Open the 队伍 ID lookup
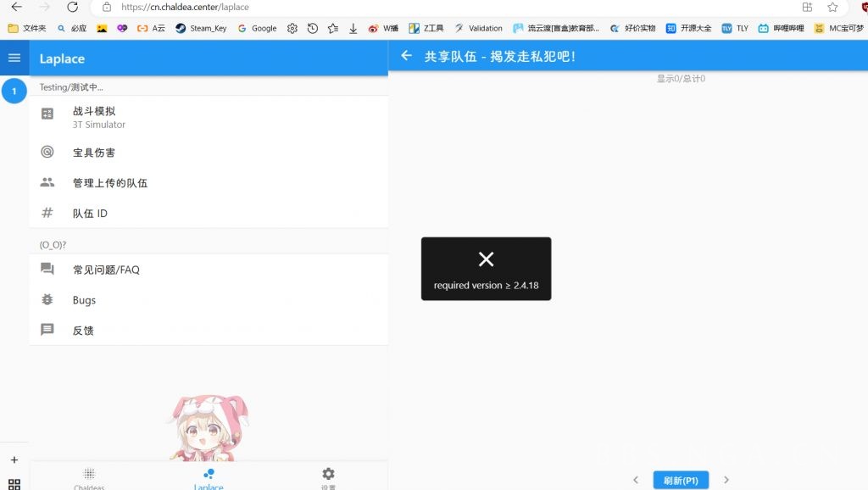The height and width of the screenshot is (490, 868). click(x=90, y=213)
